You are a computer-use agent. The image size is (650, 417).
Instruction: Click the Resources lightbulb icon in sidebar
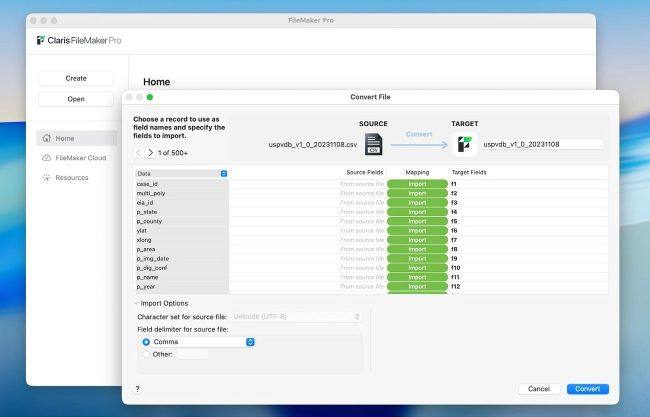[x=46, y=177]
